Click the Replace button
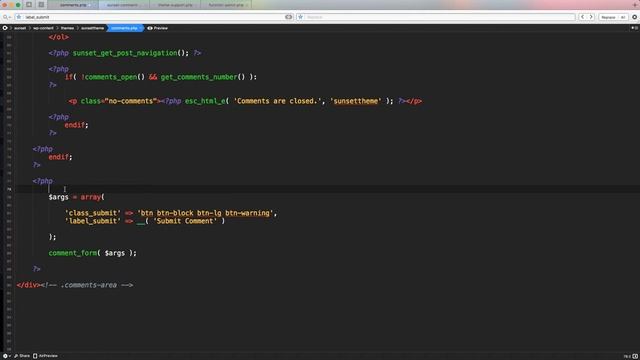The width and height of the screenshot is (640, 360). 608,17
